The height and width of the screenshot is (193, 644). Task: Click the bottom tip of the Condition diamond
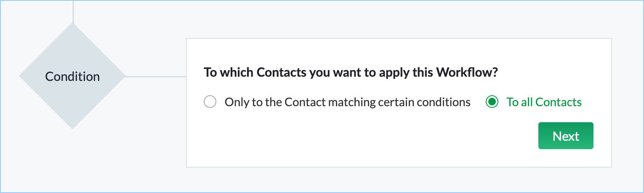72,125
